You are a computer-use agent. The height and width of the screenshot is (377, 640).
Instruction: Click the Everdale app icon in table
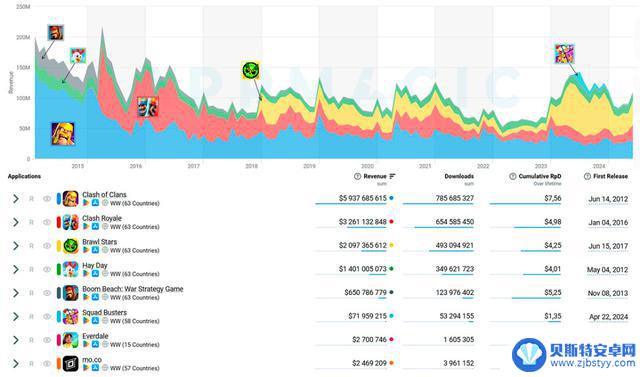70,340
